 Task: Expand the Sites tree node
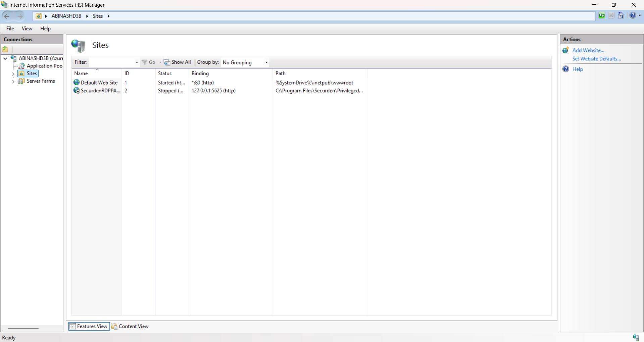(x=13, y=74)
